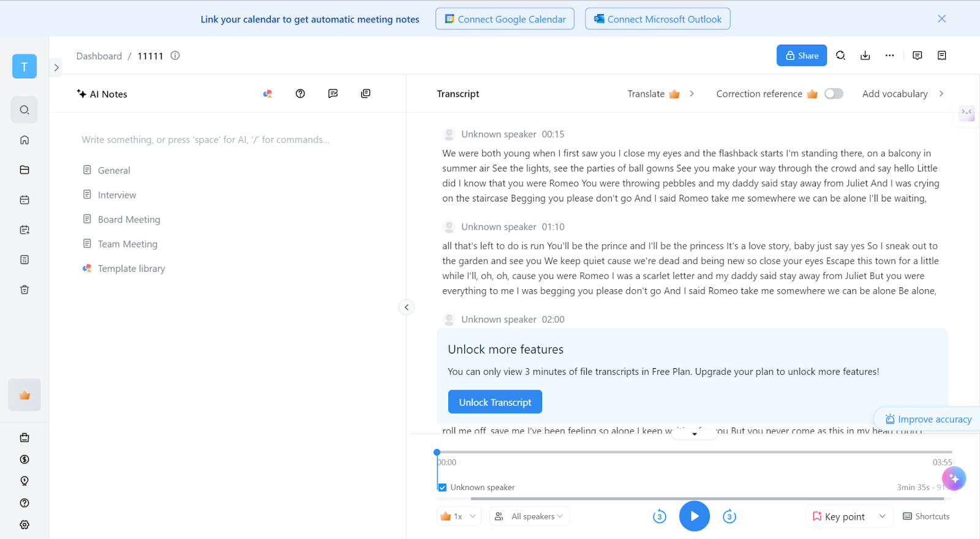Click the collapse icon at transcript right edge
Image resolution: width=980 pixels, height=539 pixels.
[x=967, y=112]
